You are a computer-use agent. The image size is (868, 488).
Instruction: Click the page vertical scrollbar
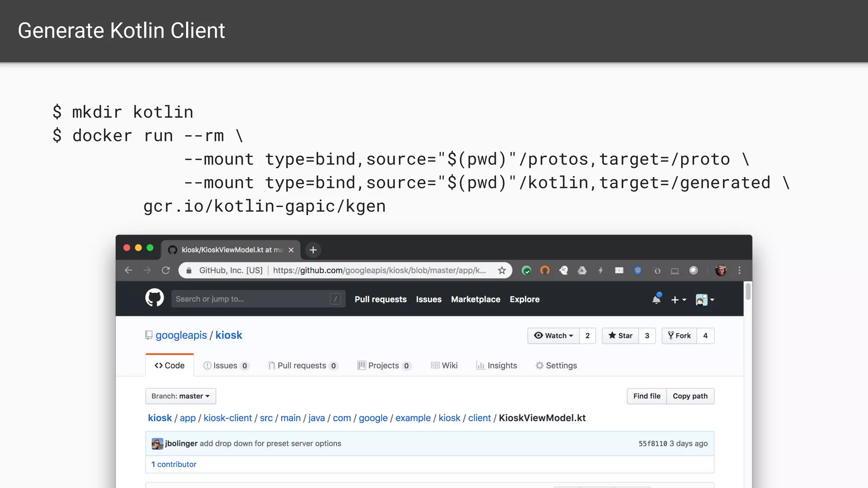tap(748, 291)
